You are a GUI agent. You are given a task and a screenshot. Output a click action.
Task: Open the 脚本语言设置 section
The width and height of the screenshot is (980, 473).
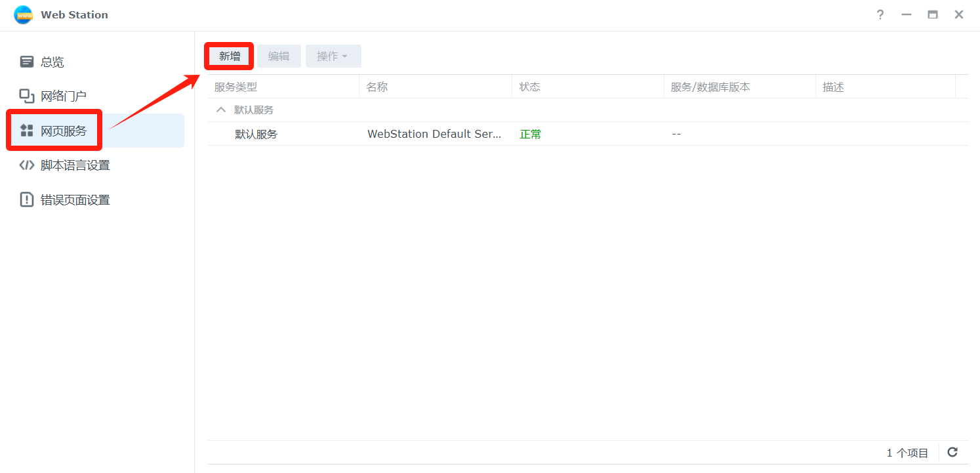point(75,165)
